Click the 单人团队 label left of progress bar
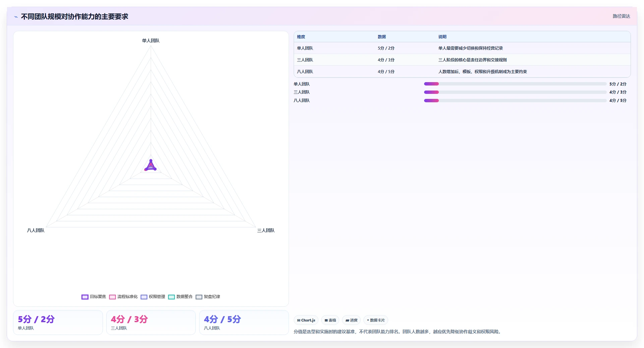Viewport: 644px width, 348px height. tap(302, 84)
